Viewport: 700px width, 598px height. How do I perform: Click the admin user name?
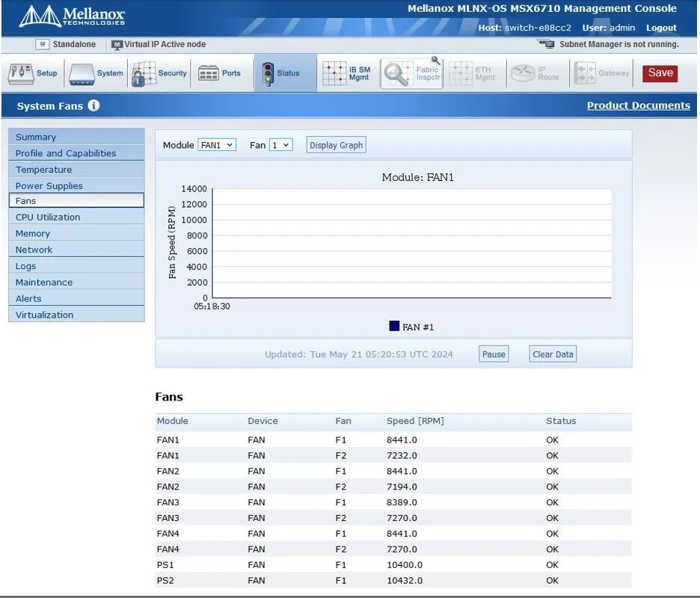click(x=622, y=28)
